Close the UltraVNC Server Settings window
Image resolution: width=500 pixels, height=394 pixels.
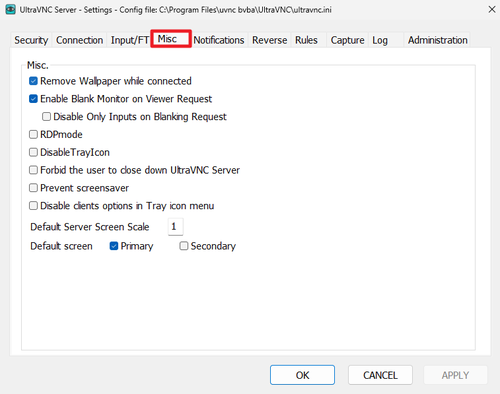(x=492, y=9)
